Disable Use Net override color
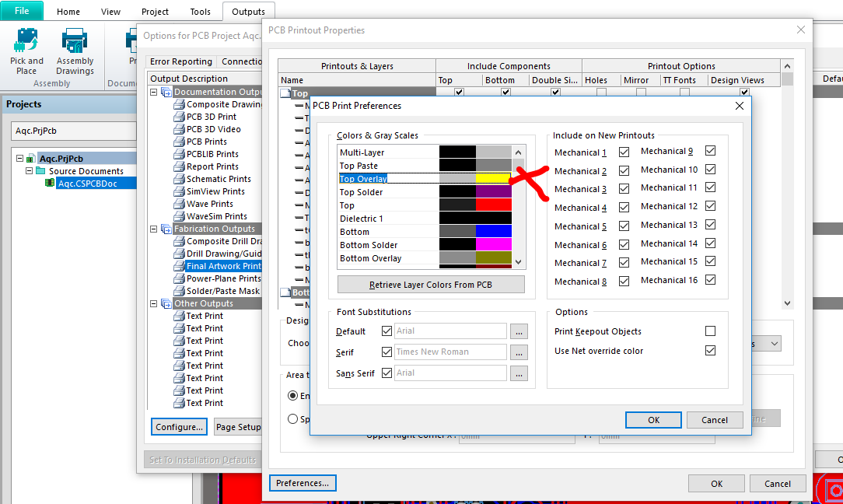 710,350
